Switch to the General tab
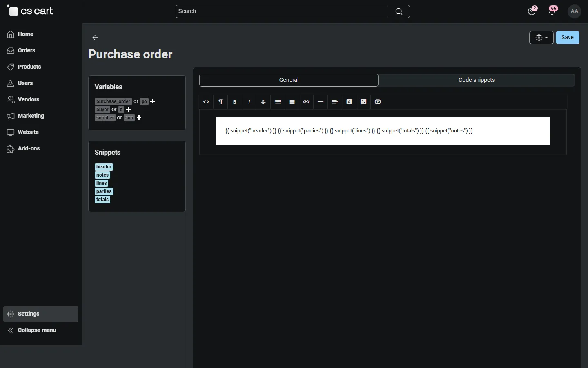 click(289, 80)
